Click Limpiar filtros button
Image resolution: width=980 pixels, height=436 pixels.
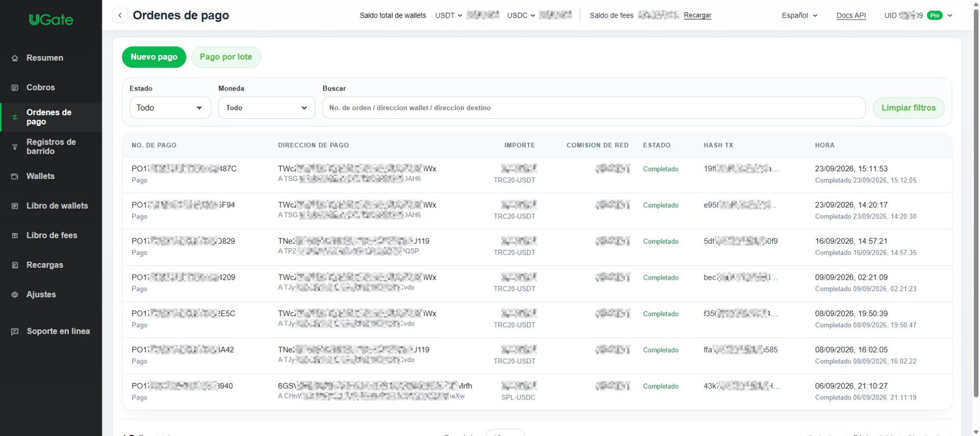pyautogui.click(x=909, y=108)
